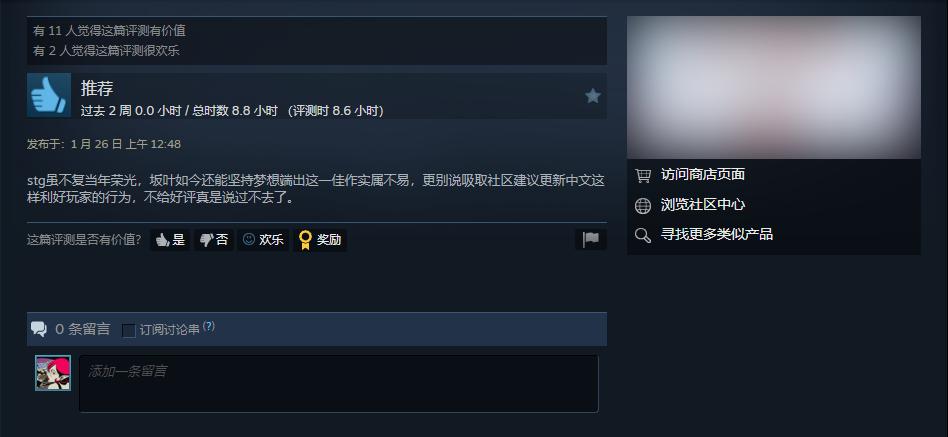Screen dimensions: 948x437
Task: Click the blurred game header image
Action: point(774,87)
